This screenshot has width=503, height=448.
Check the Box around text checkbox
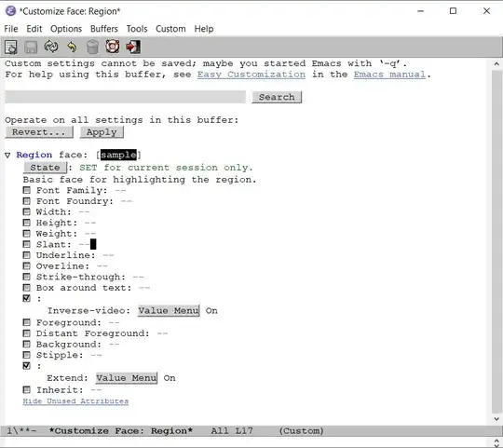pos(27,288)
